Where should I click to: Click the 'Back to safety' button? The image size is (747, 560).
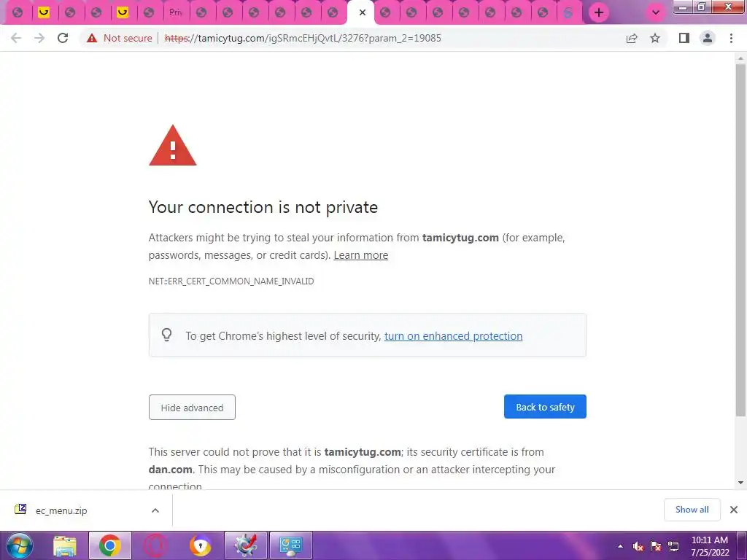[x=545, y=407]
